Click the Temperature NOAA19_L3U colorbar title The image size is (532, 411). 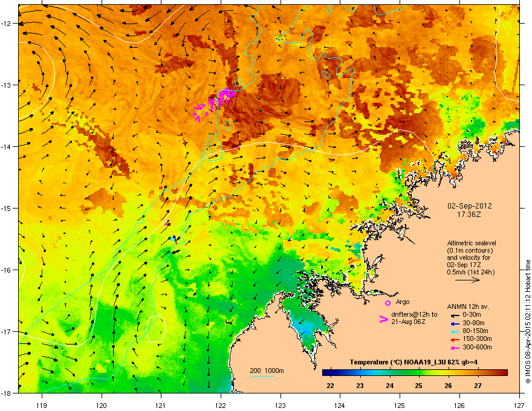click(x=414, y=362)
